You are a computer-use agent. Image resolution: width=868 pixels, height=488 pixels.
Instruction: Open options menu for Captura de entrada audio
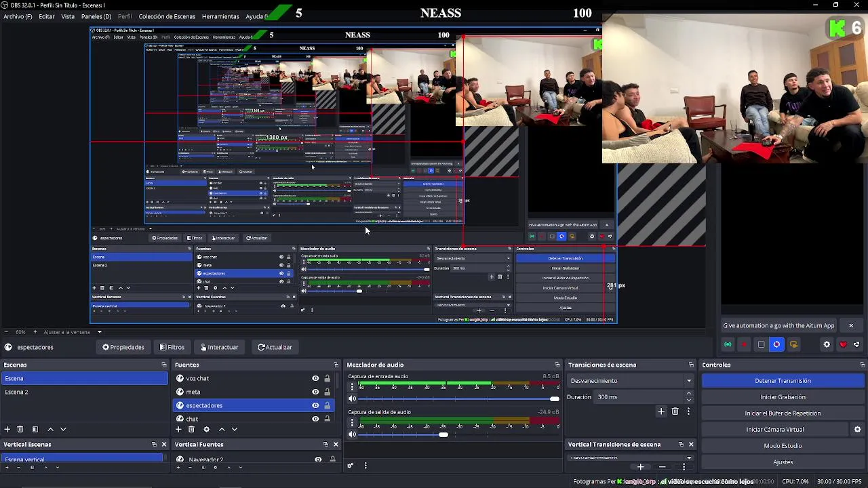point(352,386)
